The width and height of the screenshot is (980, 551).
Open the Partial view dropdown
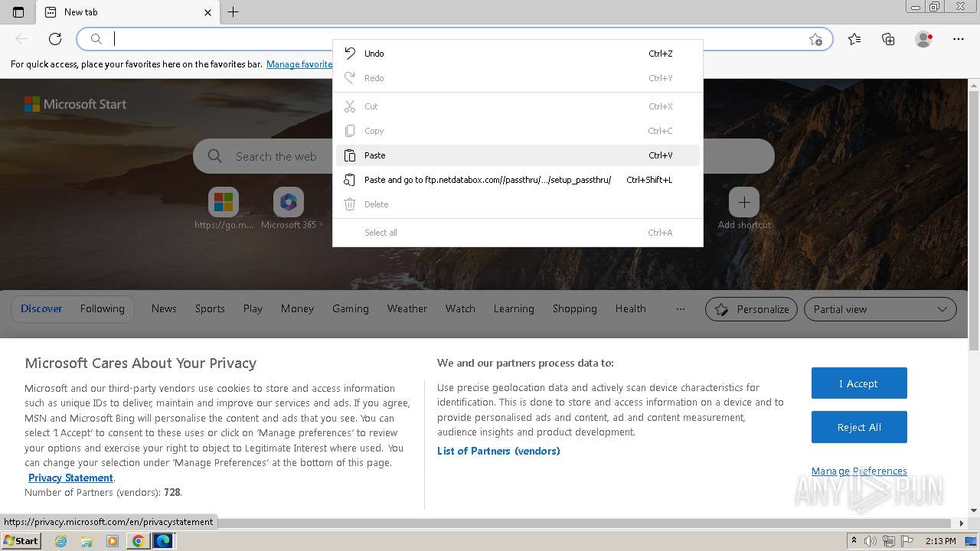[880, 309]
